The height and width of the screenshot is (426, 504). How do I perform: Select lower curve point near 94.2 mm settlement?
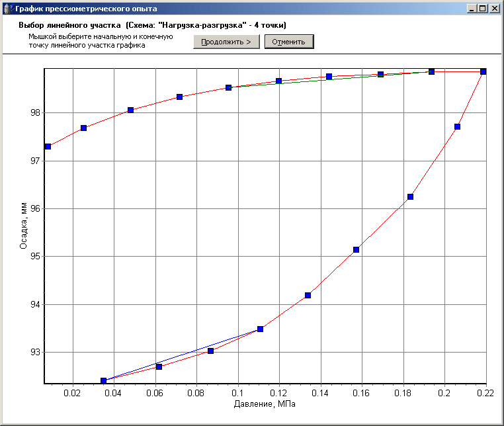[308, 295]
